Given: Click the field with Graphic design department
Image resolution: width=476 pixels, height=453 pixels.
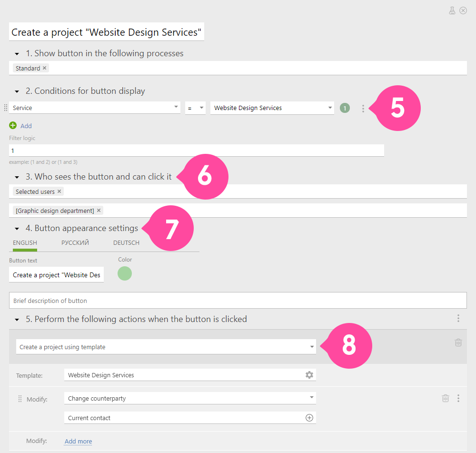Looking at the screenshot, I should (x=238, y=211).
